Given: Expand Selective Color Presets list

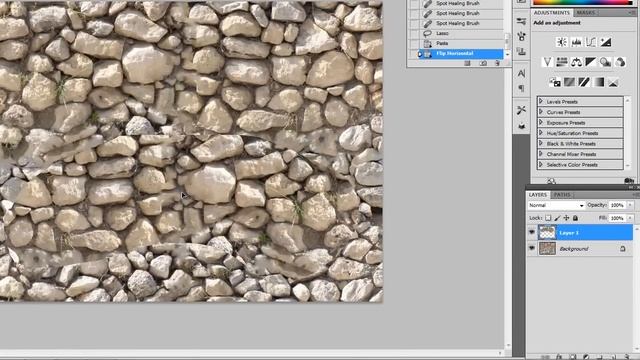Looking at the screenshot, I should (x=541, y=165).
